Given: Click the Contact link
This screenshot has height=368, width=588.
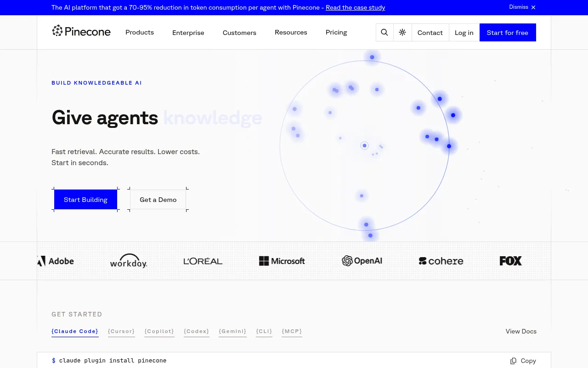Looking at the screenshot, I should tap(430, 33).
